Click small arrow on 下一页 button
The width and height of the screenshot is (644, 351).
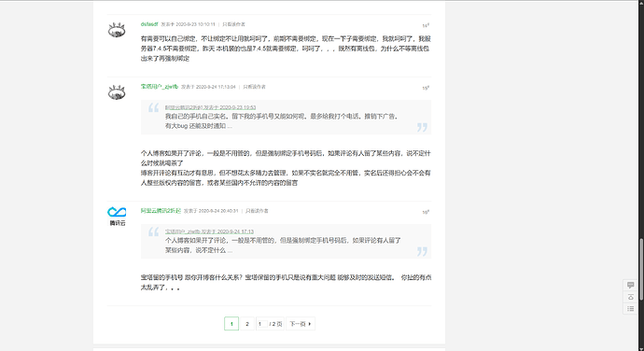pos(310,324)
